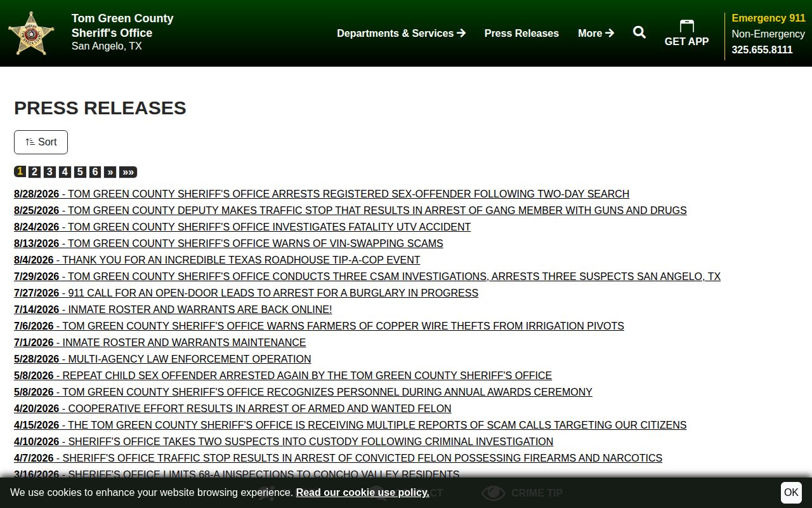Open 8/25/2026 gang member traffic stop release

pos(350,210)
